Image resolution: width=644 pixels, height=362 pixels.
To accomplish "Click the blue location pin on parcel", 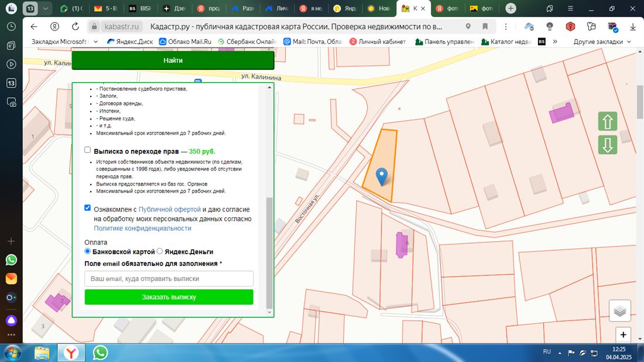I will [382, 176].
